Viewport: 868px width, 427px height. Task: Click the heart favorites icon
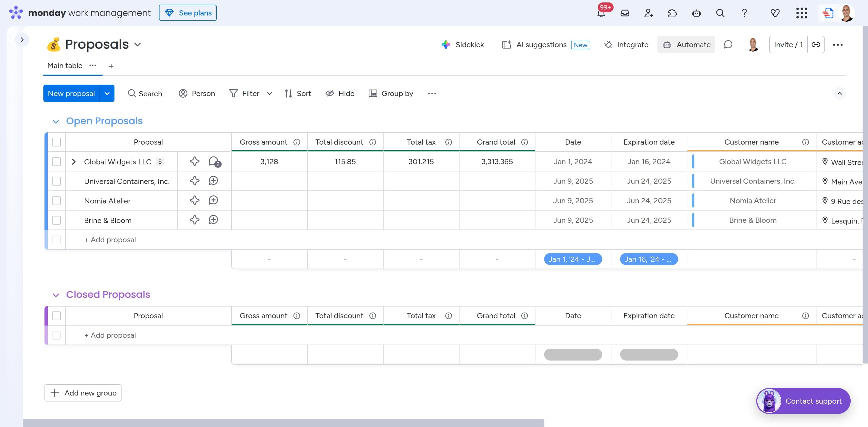click(775, 13)
